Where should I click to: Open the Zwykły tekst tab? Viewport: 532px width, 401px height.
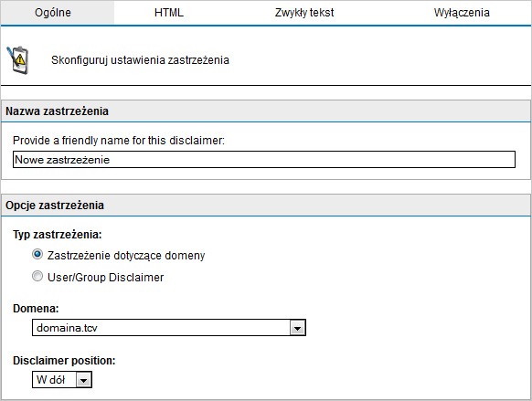[x=304, y=13]
